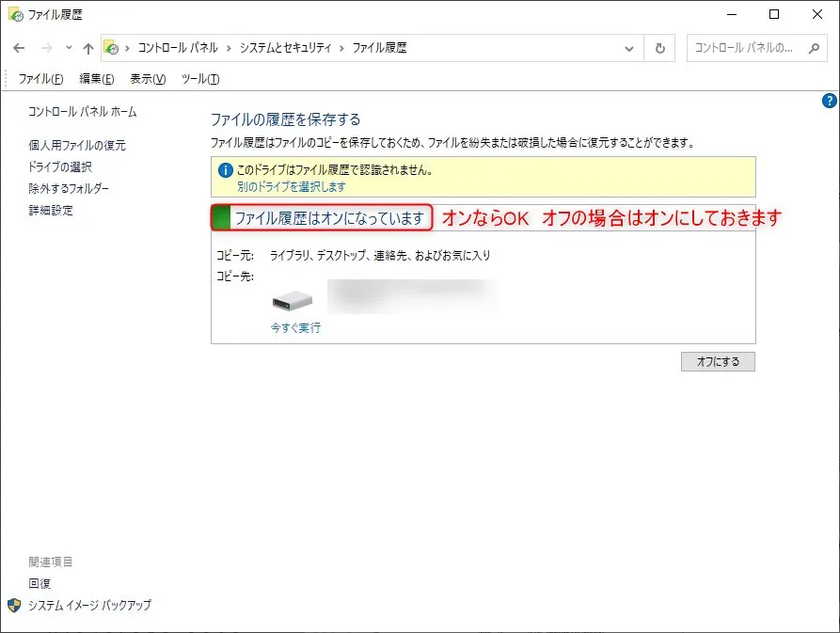The height and width of the screenshot is (633, 840).
Task: Click the back navigation arrow
Action: [20, 48]
